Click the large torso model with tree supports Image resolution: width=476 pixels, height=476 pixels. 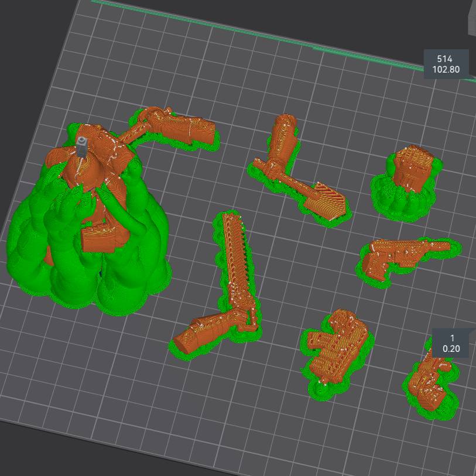click(x=88, y=218)
